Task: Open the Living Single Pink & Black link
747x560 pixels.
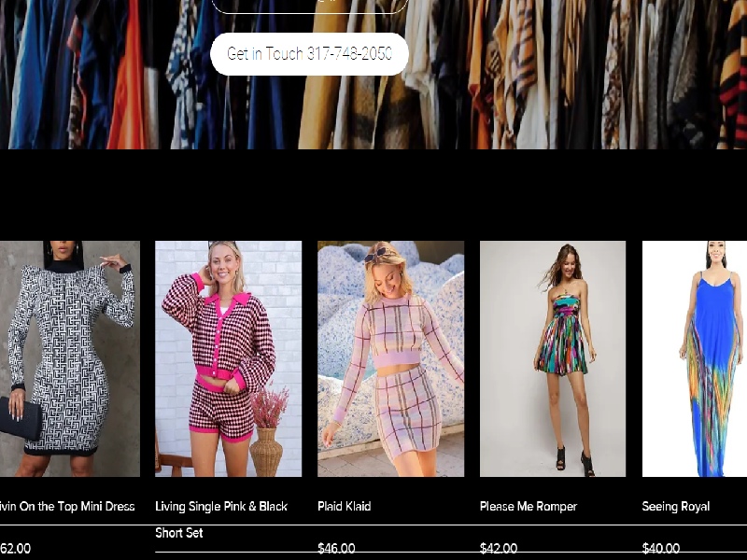Action: (221, 507)
